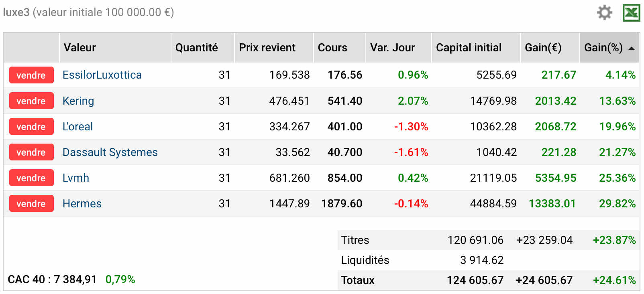644x294 pixels.
Task: Select L'oreal daily change -1.30%
Action: pos(411,126)
